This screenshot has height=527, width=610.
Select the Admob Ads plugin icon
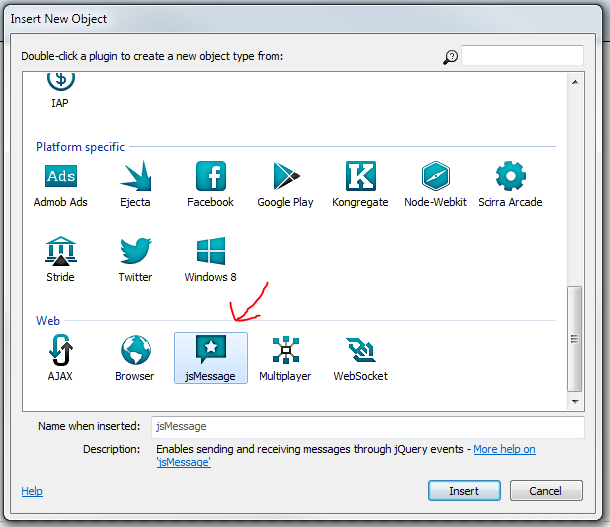point(61,177)
